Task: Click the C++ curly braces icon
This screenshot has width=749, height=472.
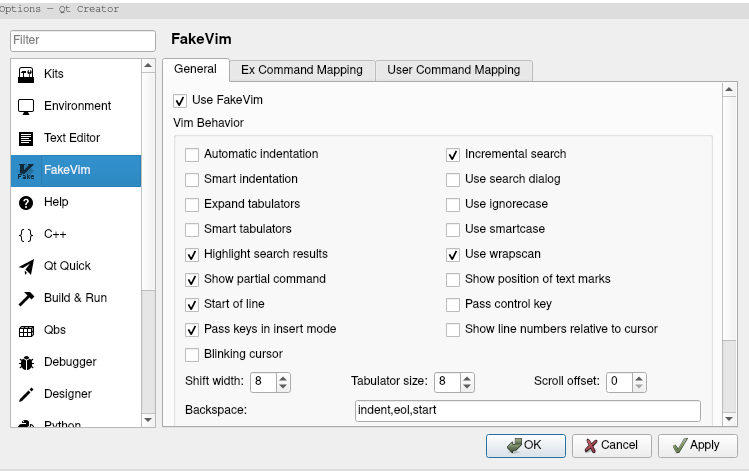Action: tap(26, 235)
